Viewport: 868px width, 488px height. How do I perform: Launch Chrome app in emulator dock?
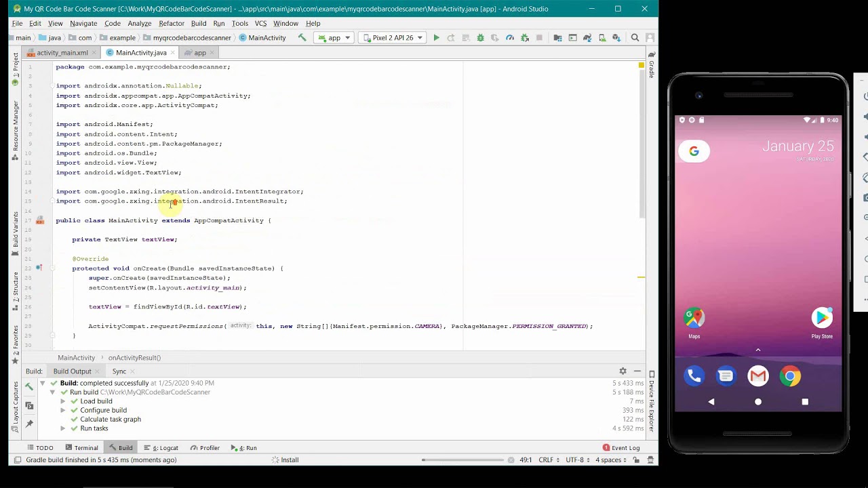click(x=790, y=376)
